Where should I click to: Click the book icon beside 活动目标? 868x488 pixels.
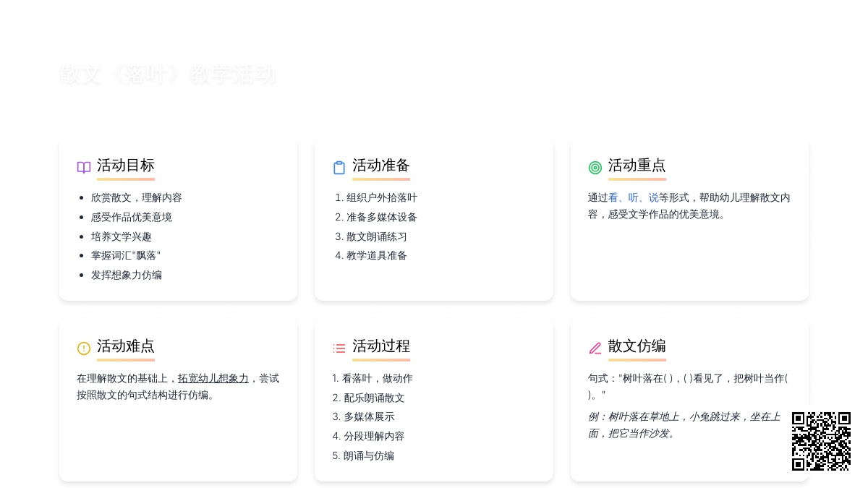click(84, 168)
